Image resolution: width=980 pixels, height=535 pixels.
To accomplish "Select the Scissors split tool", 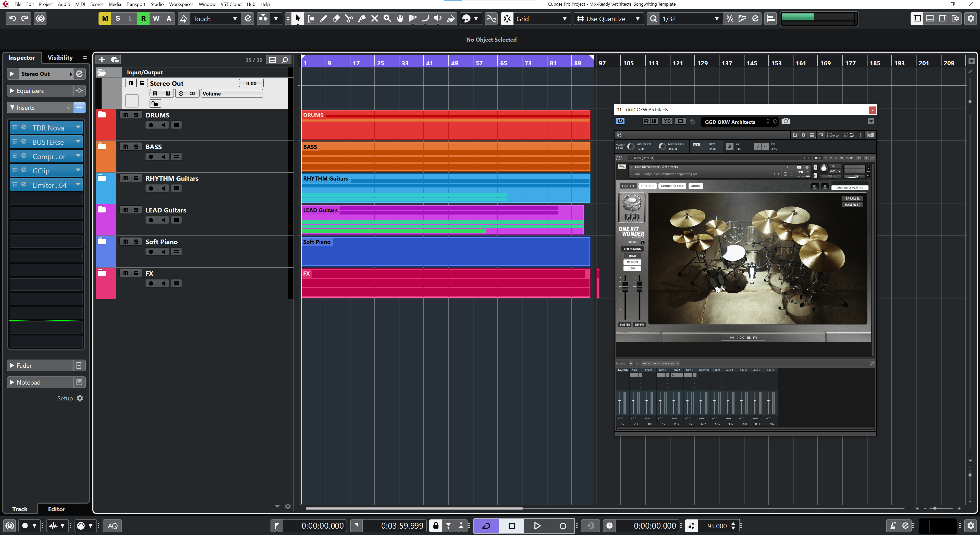I will tap(348, 18).
